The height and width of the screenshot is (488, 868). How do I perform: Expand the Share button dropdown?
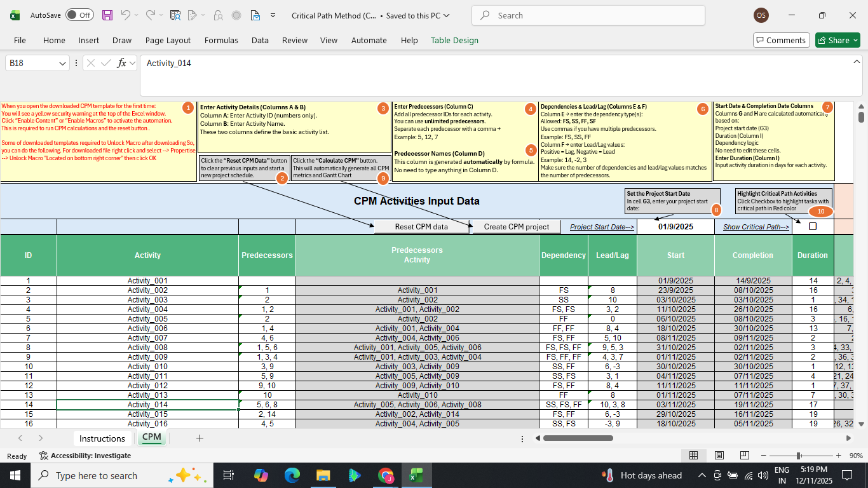(855, 40)
